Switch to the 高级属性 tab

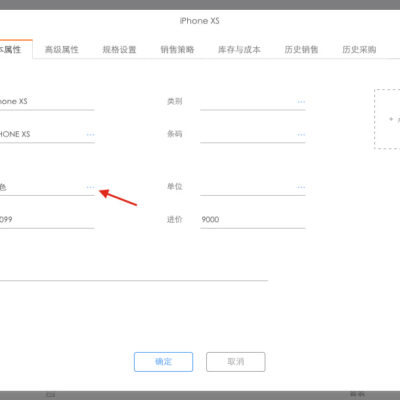pyautogui.click(x=62, y=50)
